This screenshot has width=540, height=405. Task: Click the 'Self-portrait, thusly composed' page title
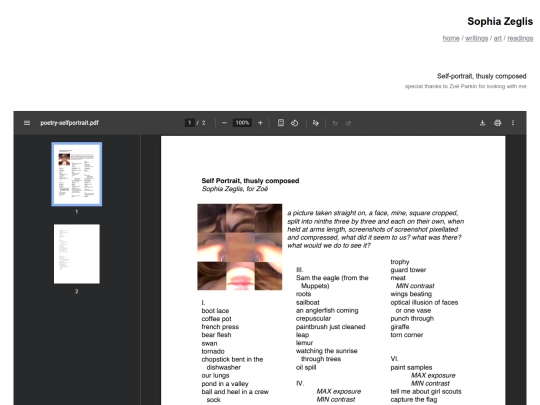pos(481,76)
